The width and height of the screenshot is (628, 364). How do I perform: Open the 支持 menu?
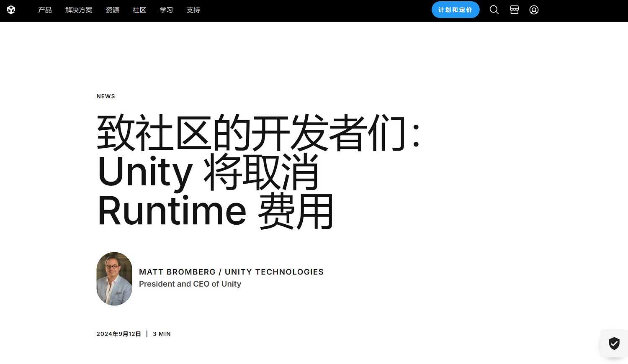[193, 10]
